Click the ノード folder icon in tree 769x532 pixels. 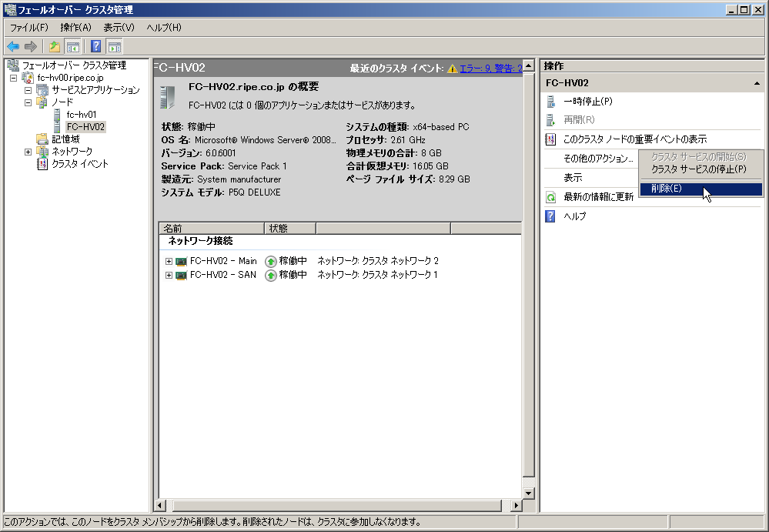[x=42, y=102]
